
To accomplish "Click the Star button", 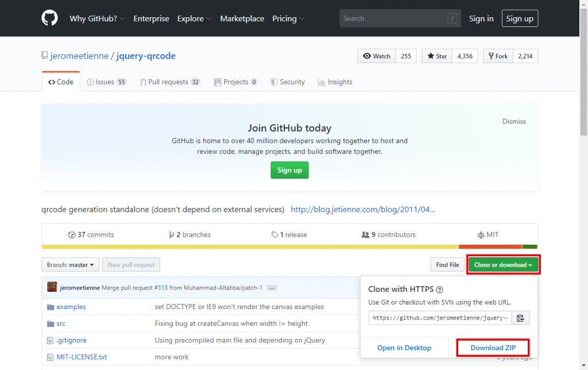I will [x=436, y=56].
